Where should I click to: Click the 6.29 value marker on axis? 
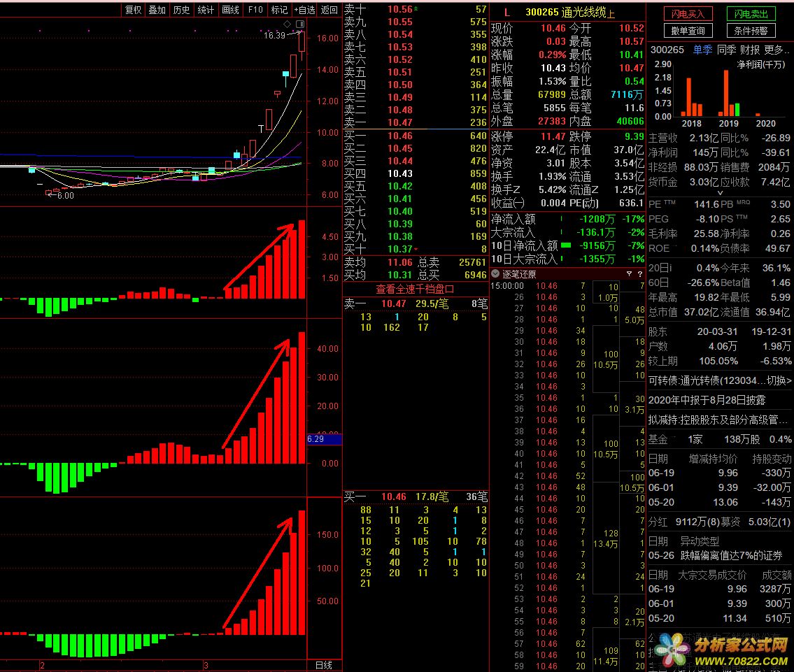[x=324, y=439]
